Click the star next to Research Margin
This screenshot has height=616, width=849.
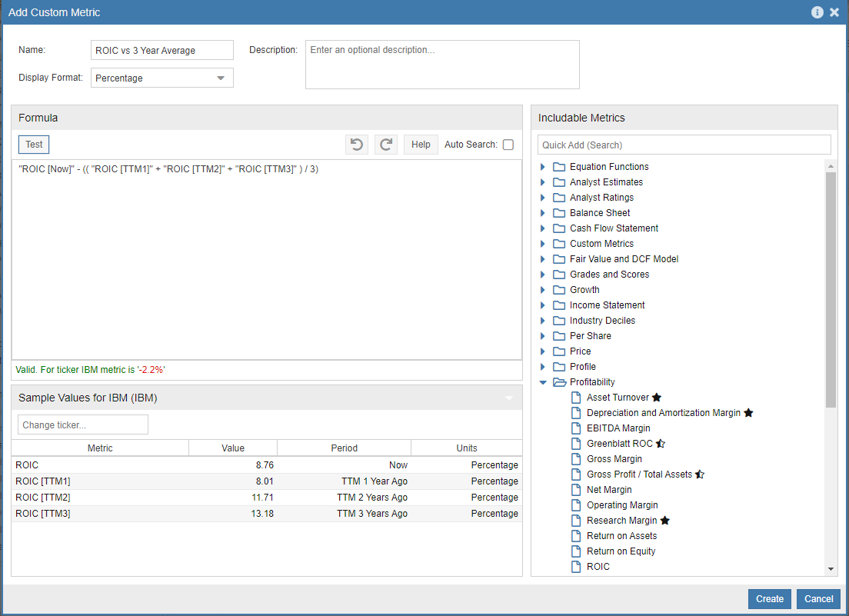[664, 520]
